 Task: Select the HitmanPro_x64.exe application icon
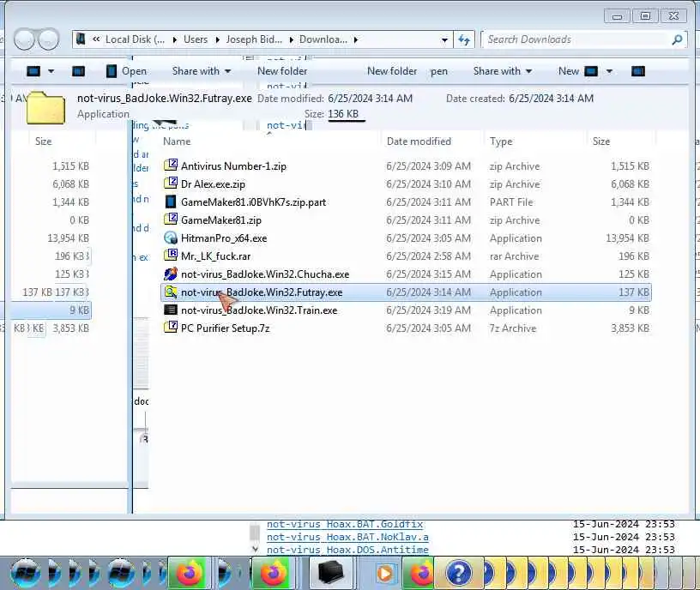(171, 238)
